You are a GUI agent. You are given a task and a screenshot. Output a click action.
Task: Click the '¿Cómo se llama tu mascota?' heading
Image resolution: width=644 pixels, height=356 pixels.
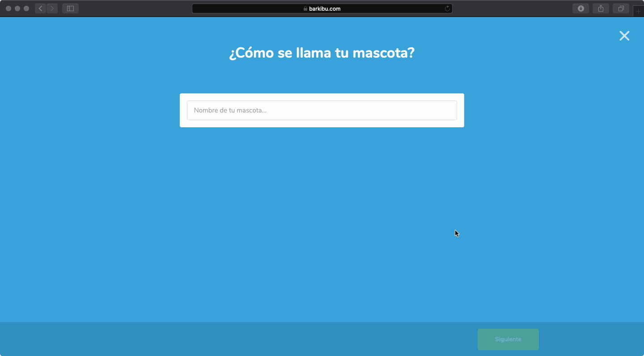tap(322, 53)
